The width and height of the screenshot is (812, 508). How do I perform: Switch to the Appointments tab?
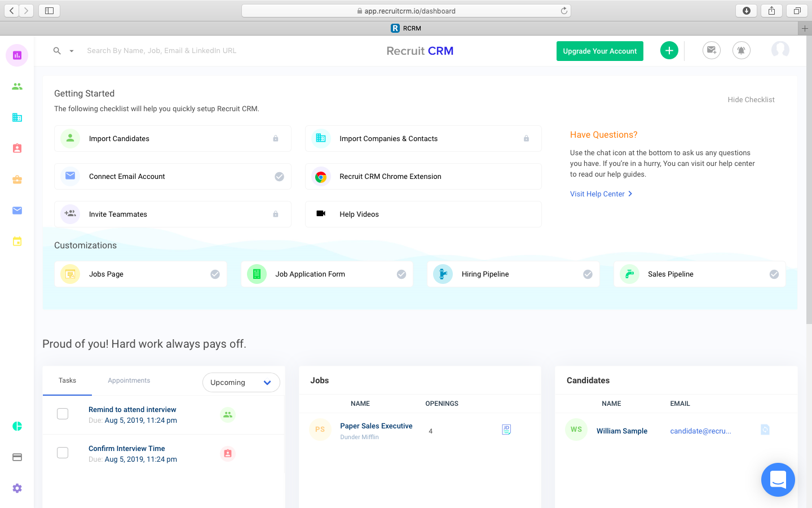(129, 380)
